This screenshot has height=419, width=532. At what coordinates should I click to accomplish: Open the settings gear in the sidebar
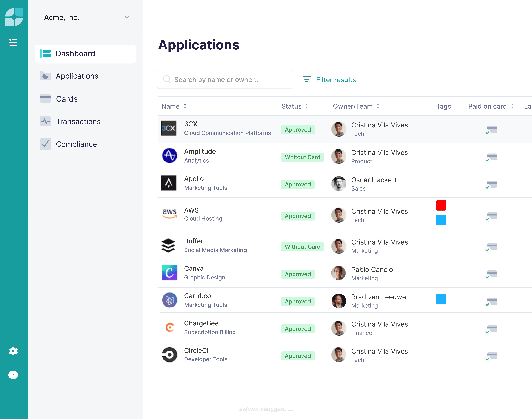(x=13, y=351)
